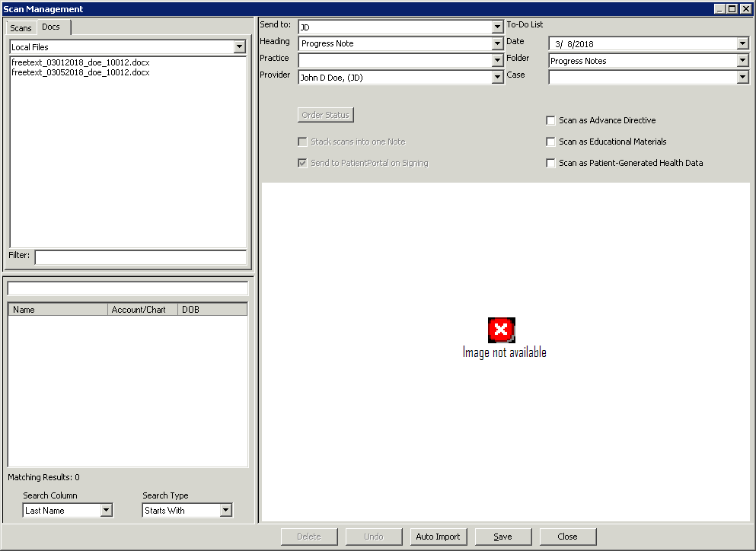756x551 pixels.
Task: Open the Date picker dropdown
Action: 743,44
